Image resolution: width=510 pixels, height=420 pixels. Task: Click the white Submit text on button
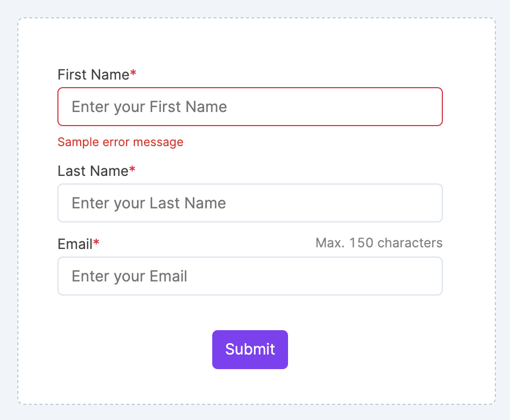(250, 349)
